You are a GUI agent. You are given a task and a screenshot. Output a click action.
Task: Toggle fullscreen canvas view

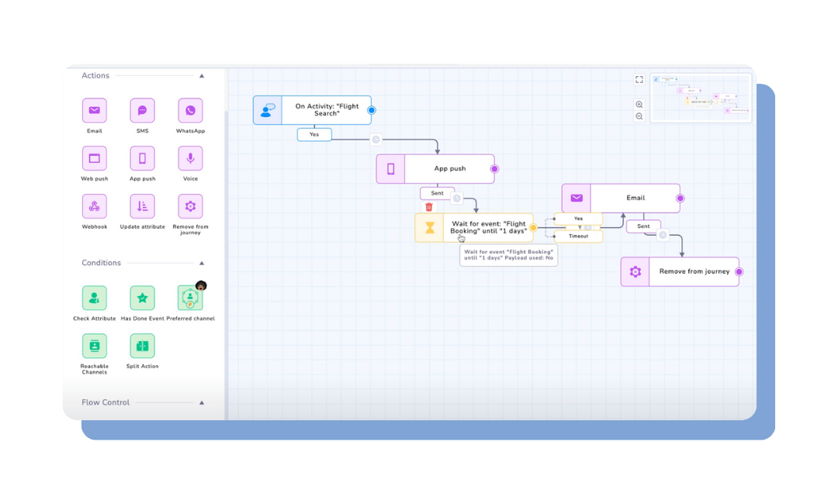pyautogui.click(x=639, y=80)
